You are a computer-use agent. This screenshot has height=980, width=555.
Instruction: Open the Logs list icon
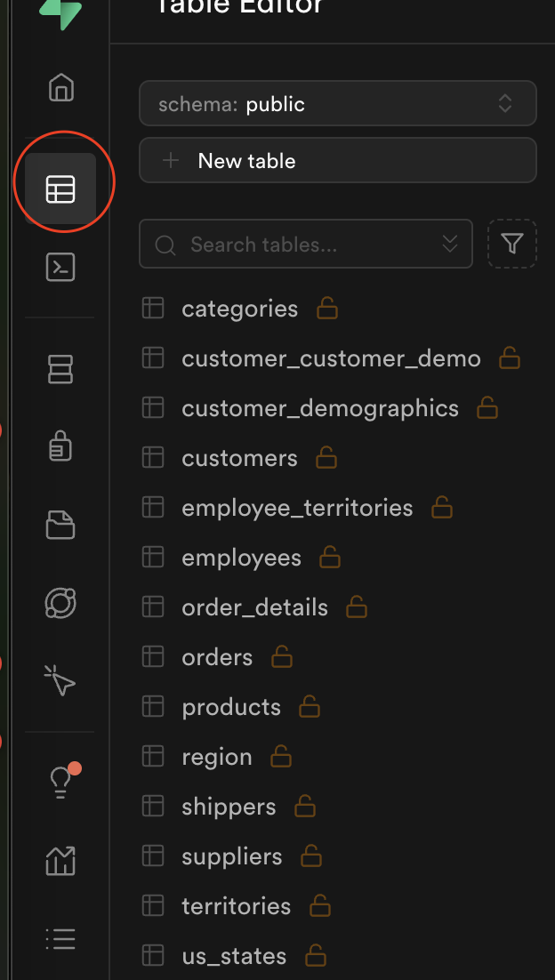point(60,938)
